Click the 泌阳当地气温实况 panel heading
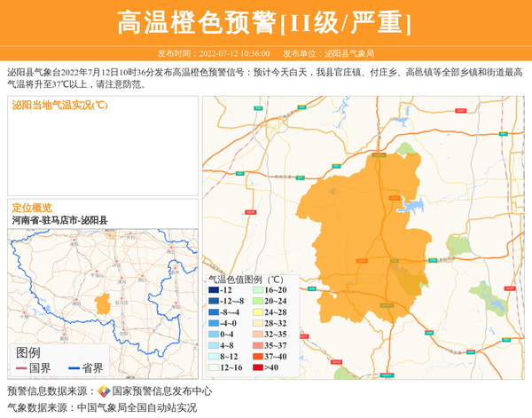The image size is (532, 418). coord(59,106)
